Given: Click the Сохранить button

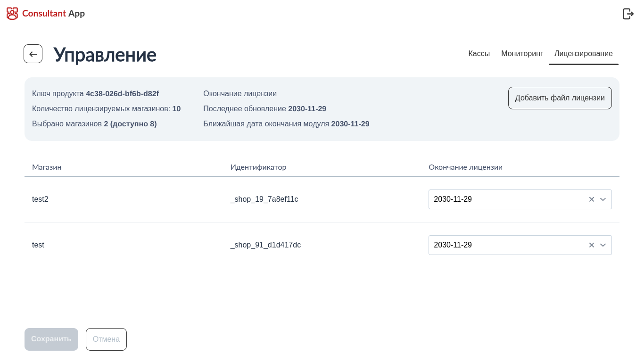Looking at the screenshot, I should 51,339.
